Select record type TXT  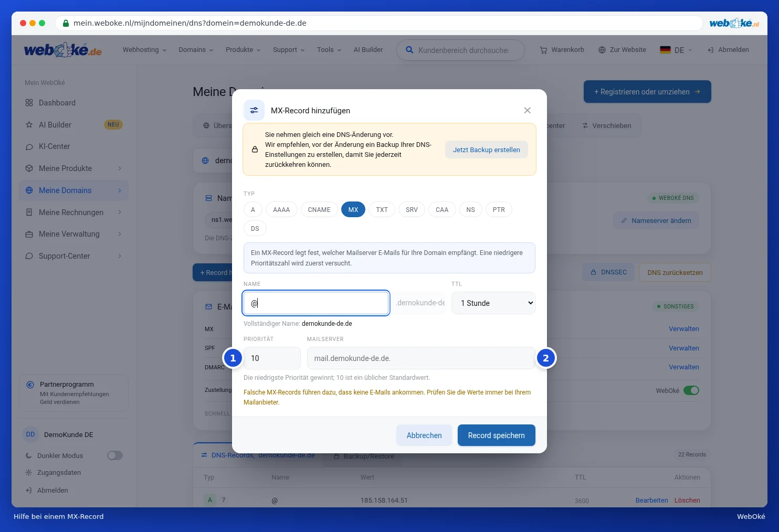[x=382, y=210]
